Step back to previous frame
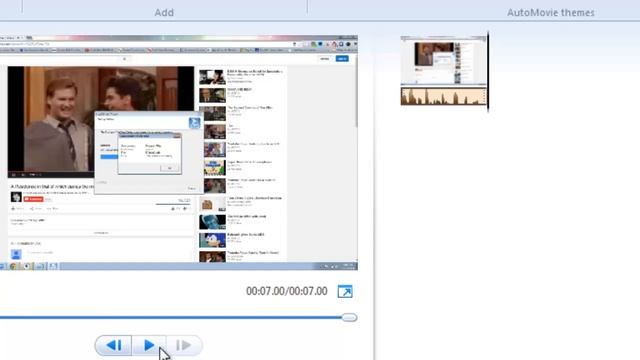The image size is (640, 360). [x=113, y=345]
